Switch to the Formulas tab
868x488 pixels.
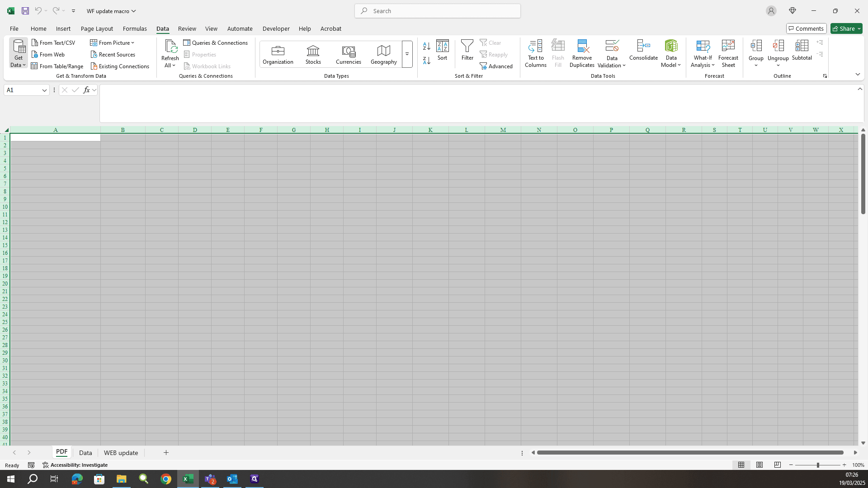click(135, 28)
